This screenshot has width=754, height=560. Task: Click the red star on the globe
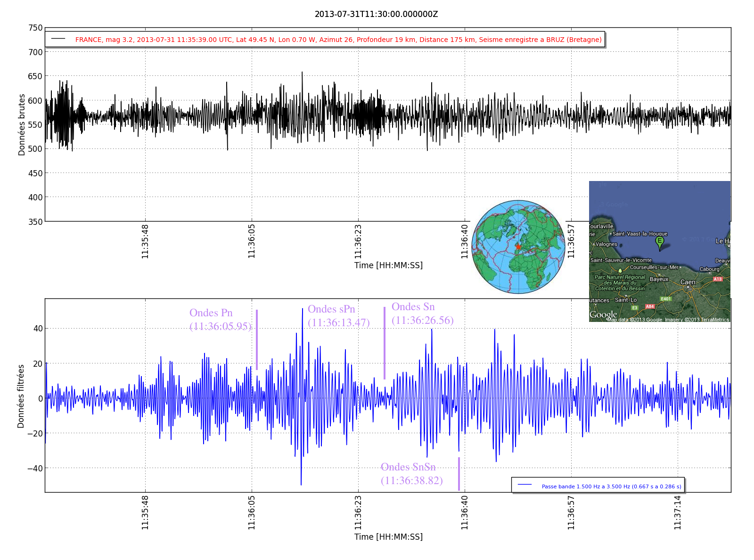518,247
